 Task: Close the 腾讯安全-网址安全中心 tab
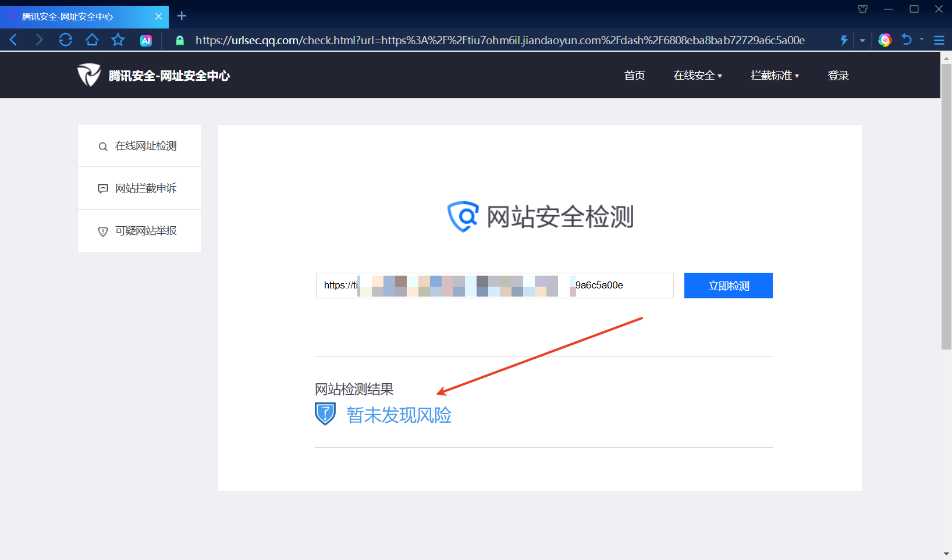point(158,16)
